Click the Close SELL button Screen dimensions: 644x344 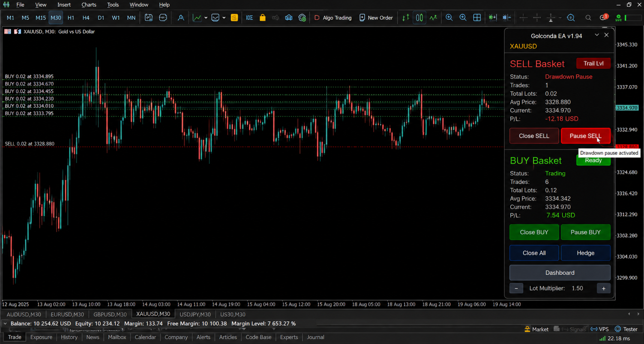pyautogui.click(x=534, y=136)
